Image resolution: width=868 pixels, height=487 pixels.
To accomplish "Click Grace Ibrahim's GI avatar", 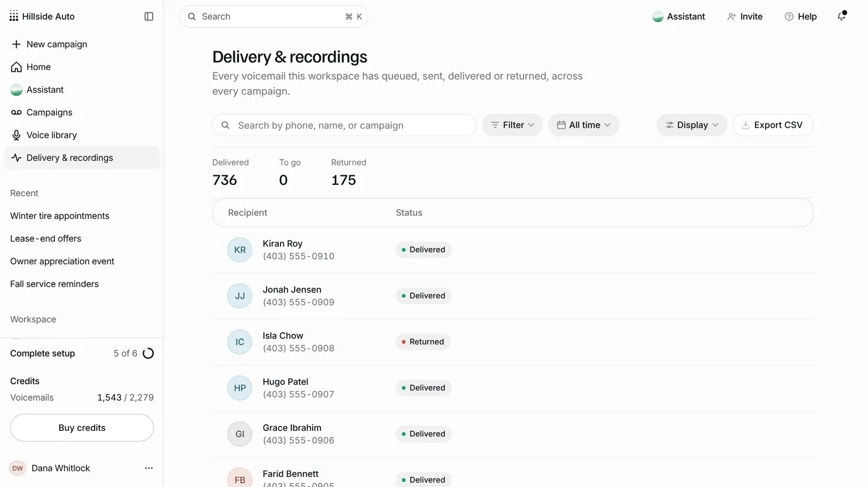I will click(x=240, y=434).
